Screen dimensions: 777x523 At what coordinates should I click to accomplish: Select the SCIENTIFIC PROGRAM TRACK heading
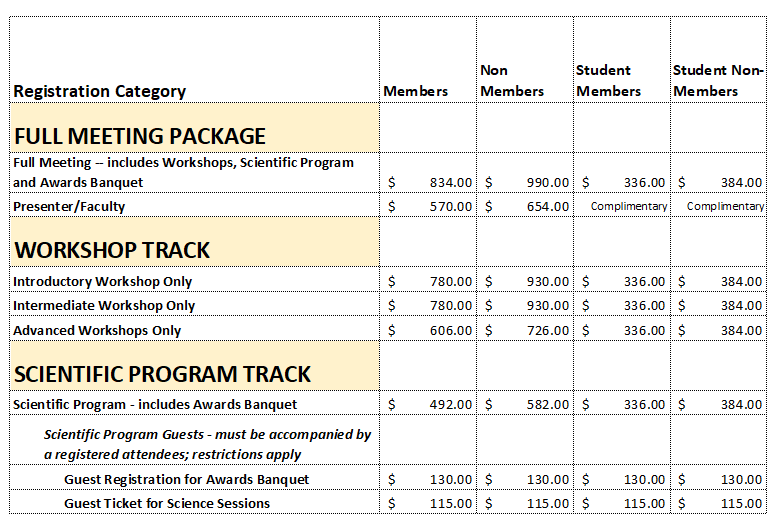coord(162,374)
